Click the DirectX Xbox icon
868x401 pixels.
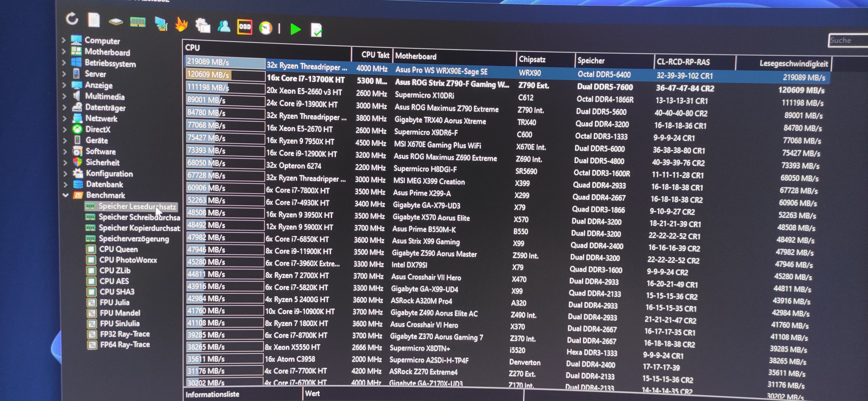[78, 129]
